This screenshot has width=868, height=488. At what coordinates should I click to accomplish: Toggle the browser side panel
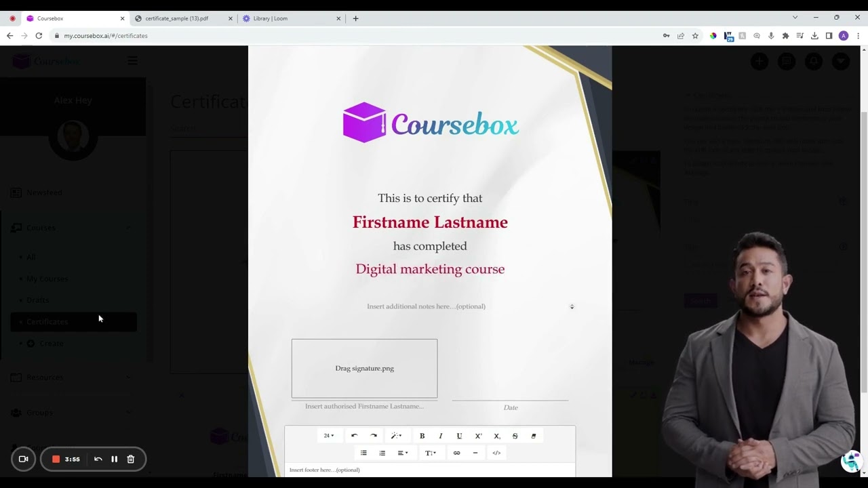coord(829,36)
